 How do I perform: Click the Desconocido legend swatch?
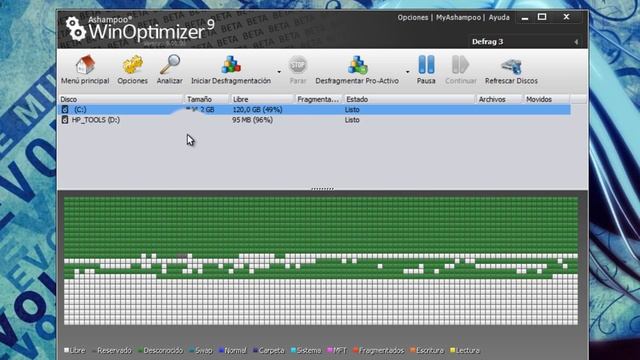tap(140, 350)
